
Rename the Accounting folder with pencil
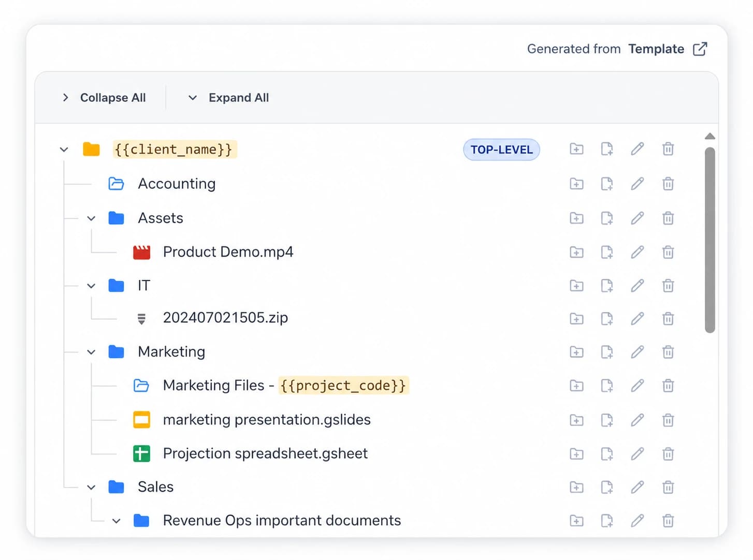point(638,184)
